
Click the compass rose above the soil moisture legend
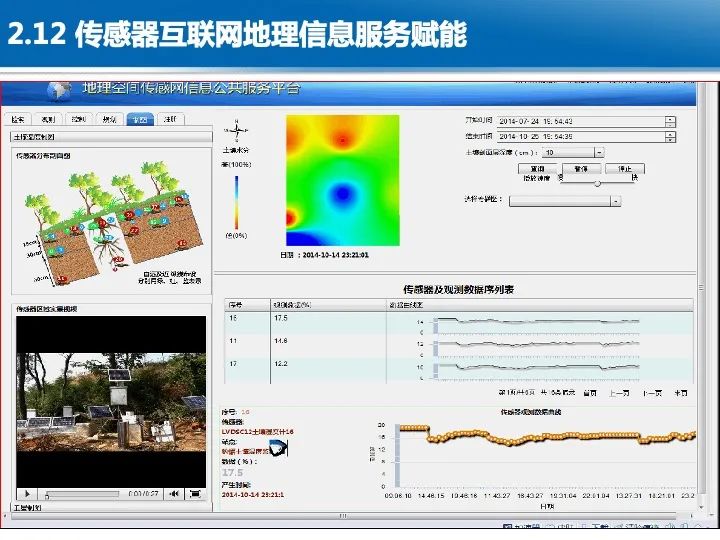click(x=236, y=131)
